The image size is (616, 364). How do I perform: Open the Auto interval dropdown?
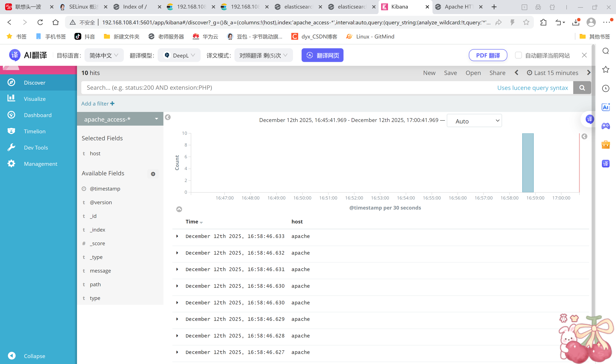point(474,121)
